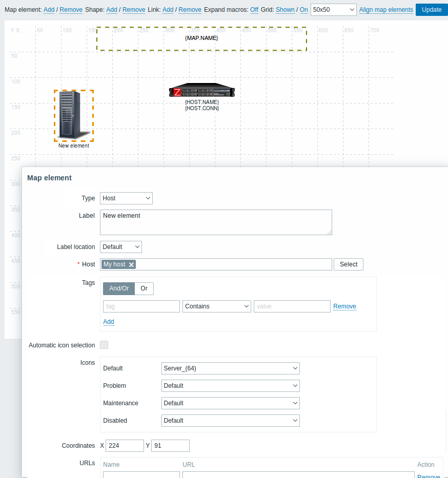448x478 pixels.
Task: Click the X coordinate field
Action: coord(125,446)
